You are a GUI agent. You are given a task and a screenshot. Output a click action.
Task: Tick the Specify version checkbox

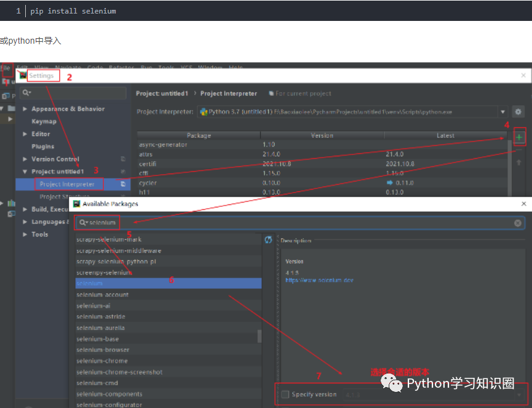[x=285, y=394]
